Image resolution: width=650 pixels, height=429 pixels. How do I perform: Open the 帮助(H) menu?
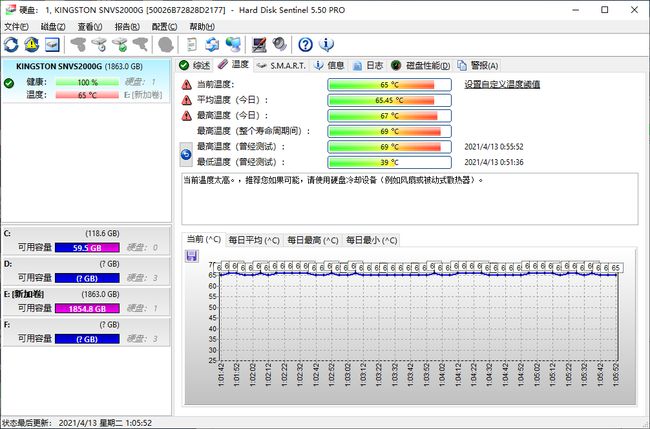pos(202,27)
